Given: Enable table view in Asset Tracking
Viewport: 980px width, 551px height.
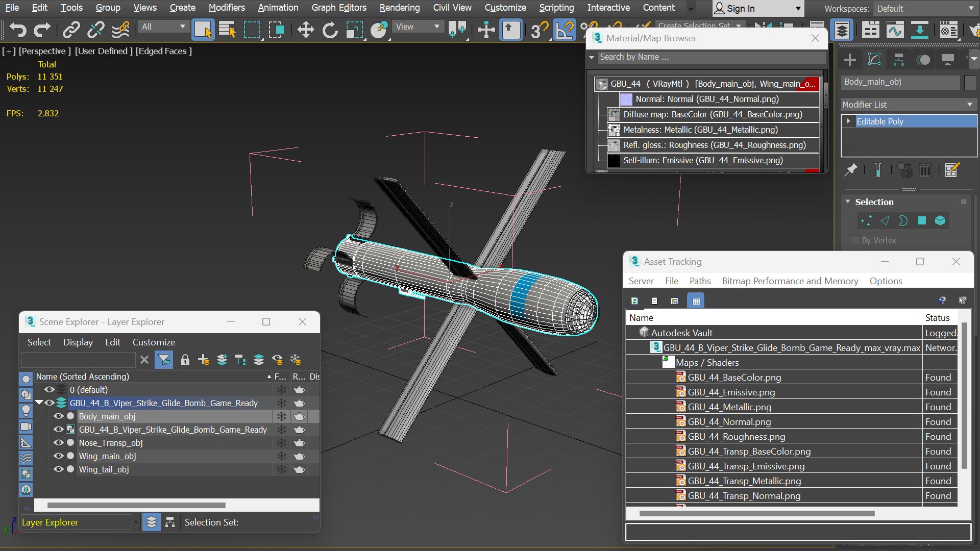Looking at the screenshot, I should pos(696,301).
